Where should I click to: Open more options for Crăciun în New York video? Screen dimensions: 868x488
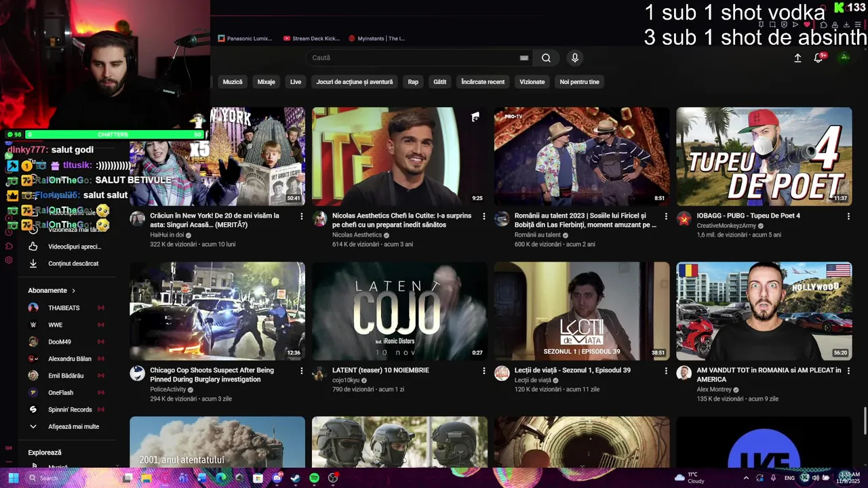302,216
